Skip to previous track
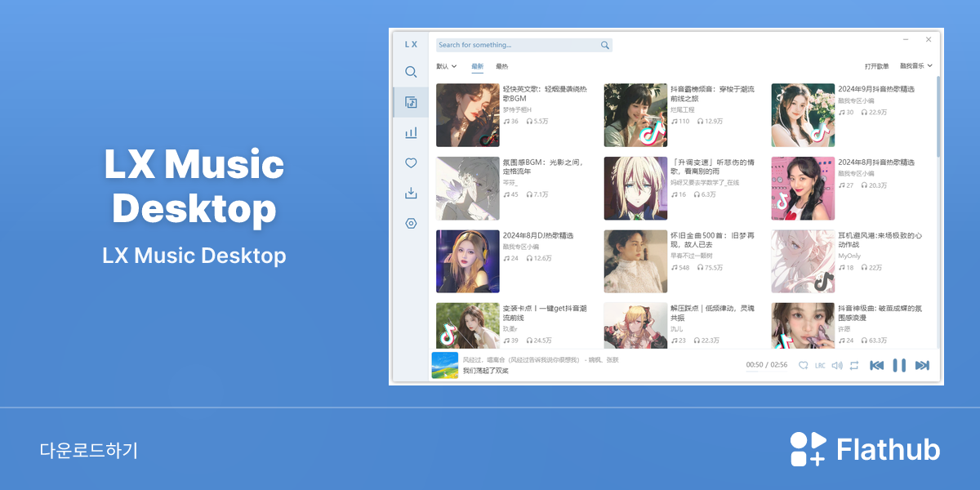 point(876,366)
